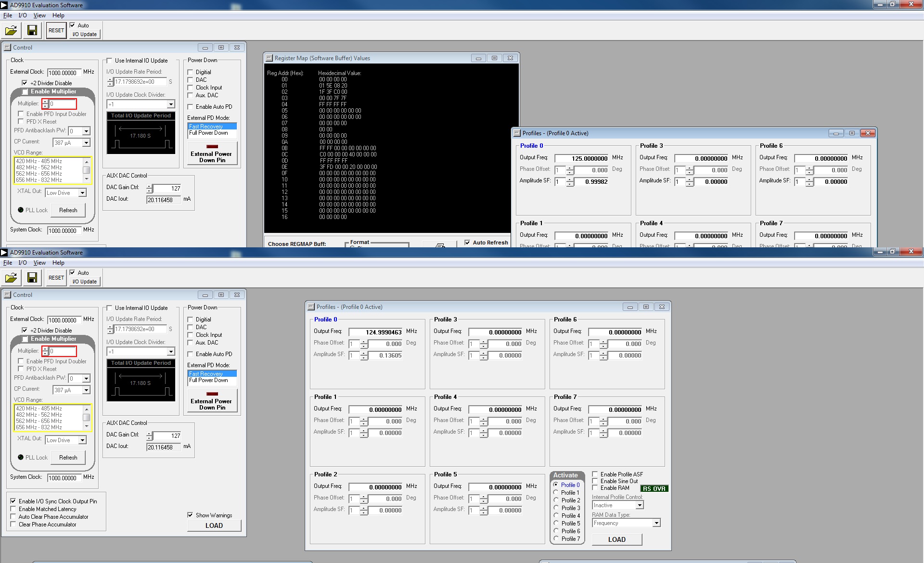Click the save disk icon in the lower window toolbar

32,278
